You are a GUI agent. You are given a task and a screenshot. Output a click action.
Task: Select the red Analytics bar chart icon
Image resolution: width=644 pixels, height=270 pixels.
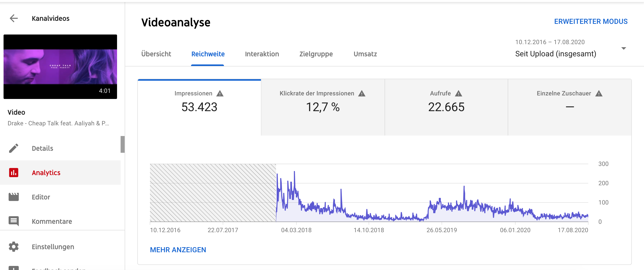coord(14,173)
